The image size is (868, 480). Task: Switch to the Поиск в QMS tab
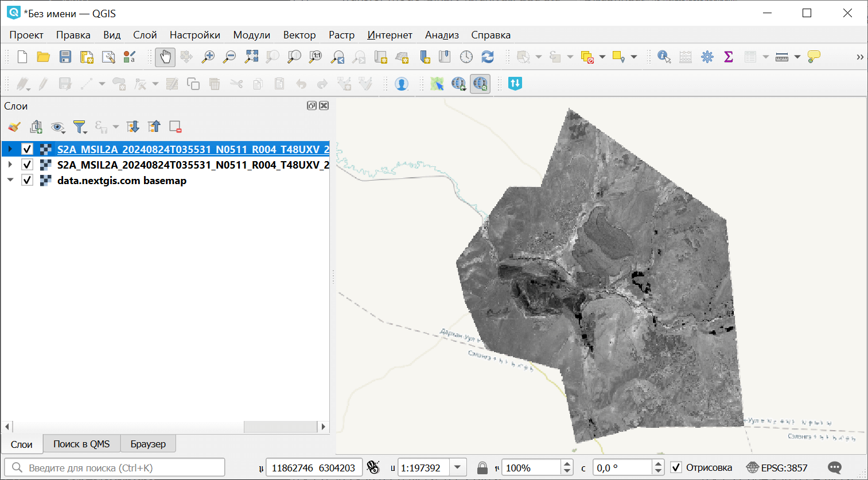click(x=81, y=444)
